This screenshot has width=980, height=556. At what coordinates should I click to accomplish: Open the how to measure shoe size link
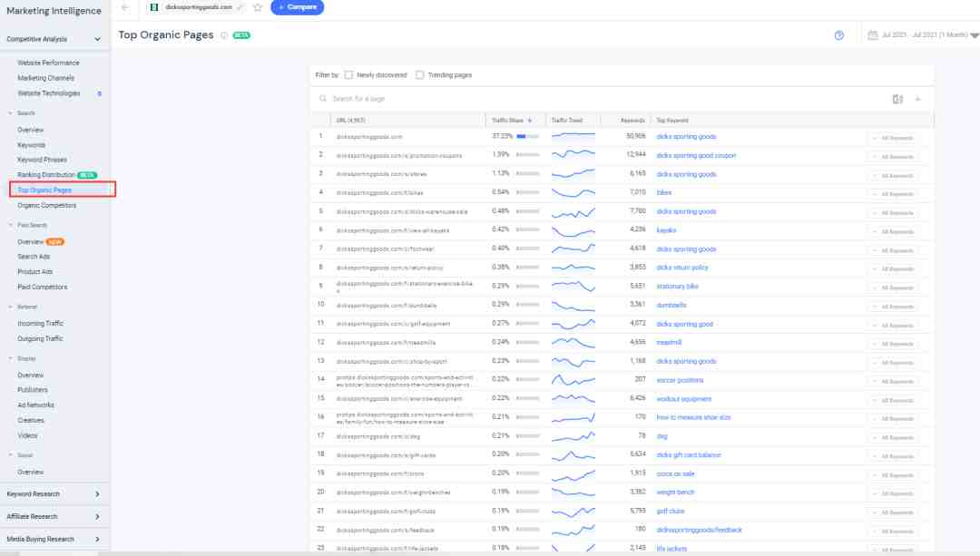694,417
